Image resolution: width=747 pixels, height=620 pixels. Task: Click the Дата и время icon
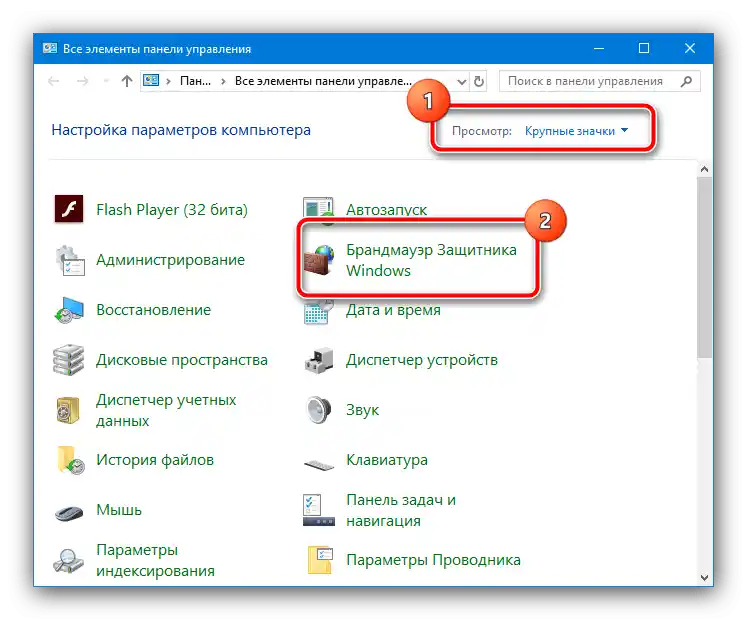point(318,312)
